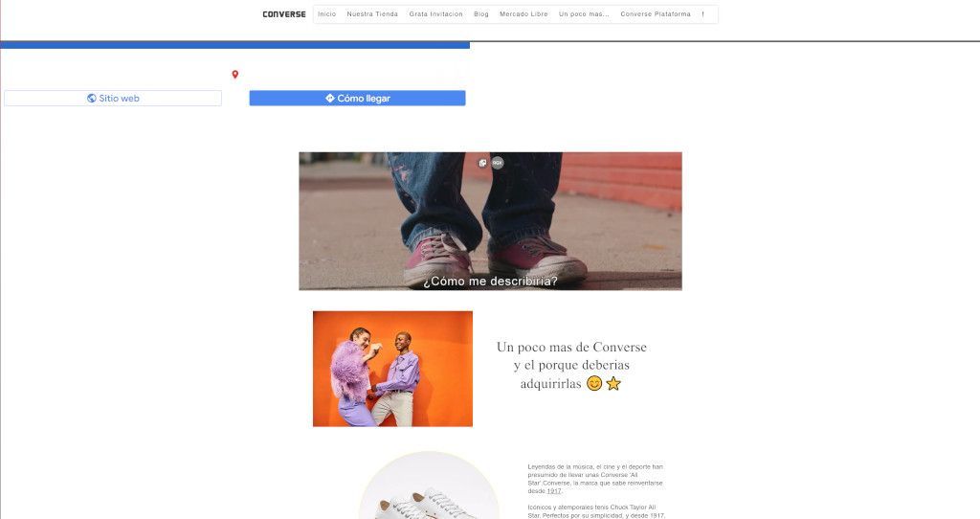Click the round gray badge on the video
Image resolution: width=980 pixels, height=519 pixels.
coord(498,163)
